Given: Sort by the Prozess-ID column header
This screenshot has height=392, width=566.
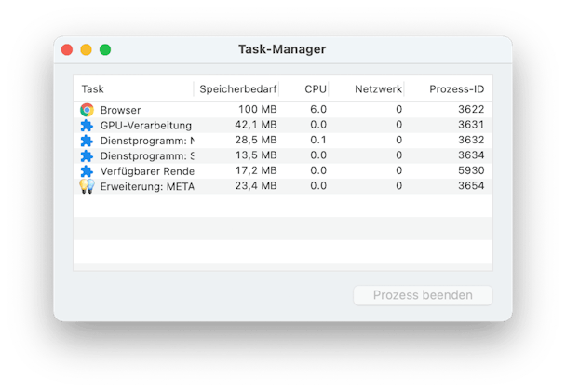Looking at the screenshot, I should pos(457,88).
